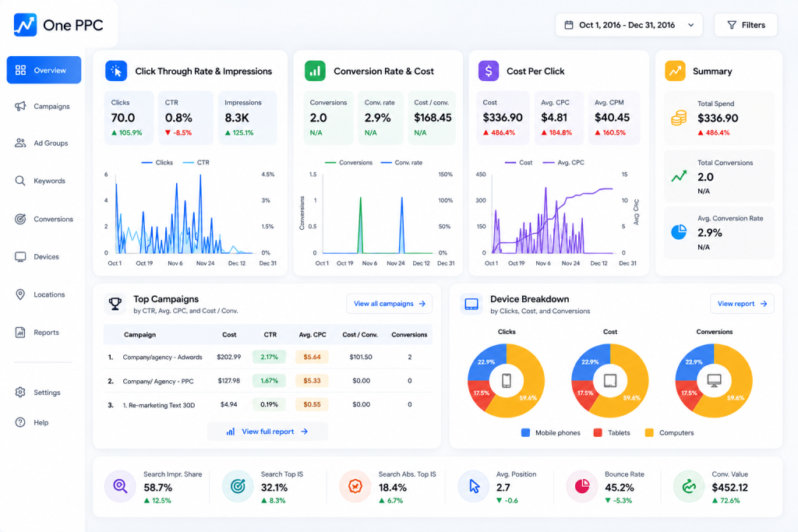798x532 pixels.
Task: Click the Locations pin icon
Action: tap(20, 294)
